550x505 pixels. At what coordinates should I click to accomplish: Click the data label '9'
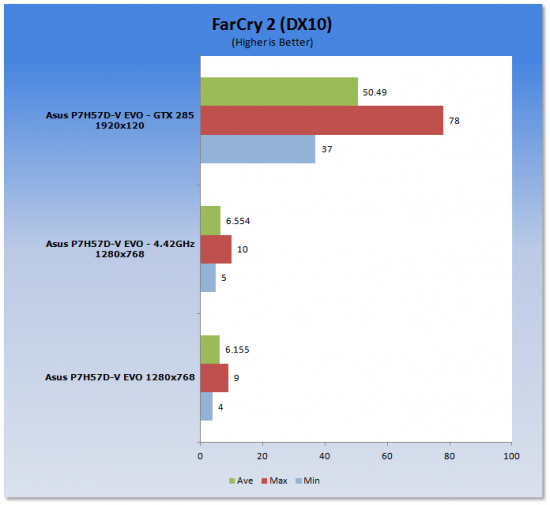click(x=236, y=378)
